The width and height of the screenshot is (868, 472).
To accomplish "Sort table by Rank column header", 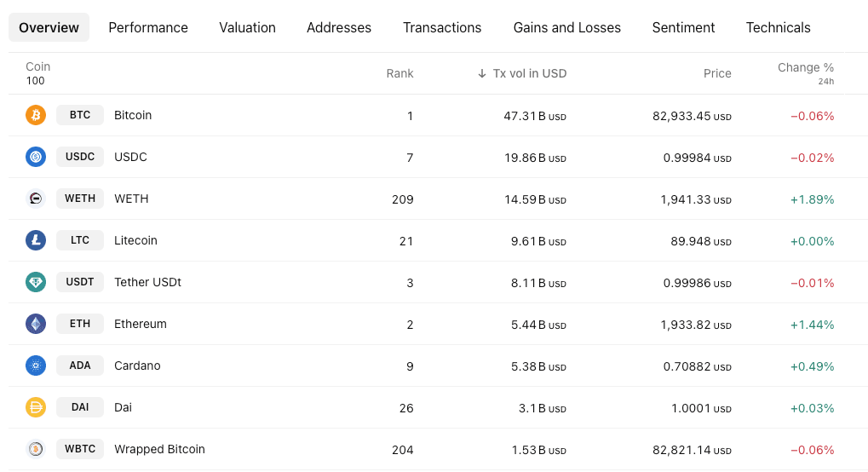I will [x=400, y=73].
